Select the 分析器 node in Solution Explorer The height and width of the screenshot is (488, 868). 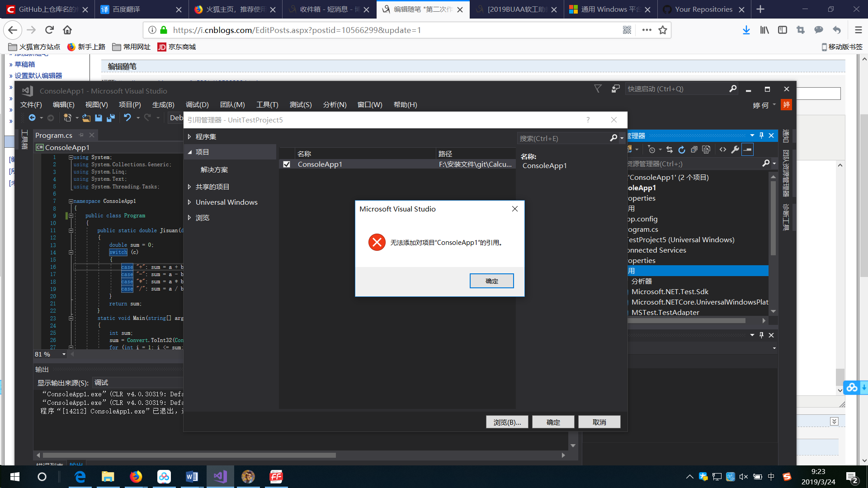[642, 281]
